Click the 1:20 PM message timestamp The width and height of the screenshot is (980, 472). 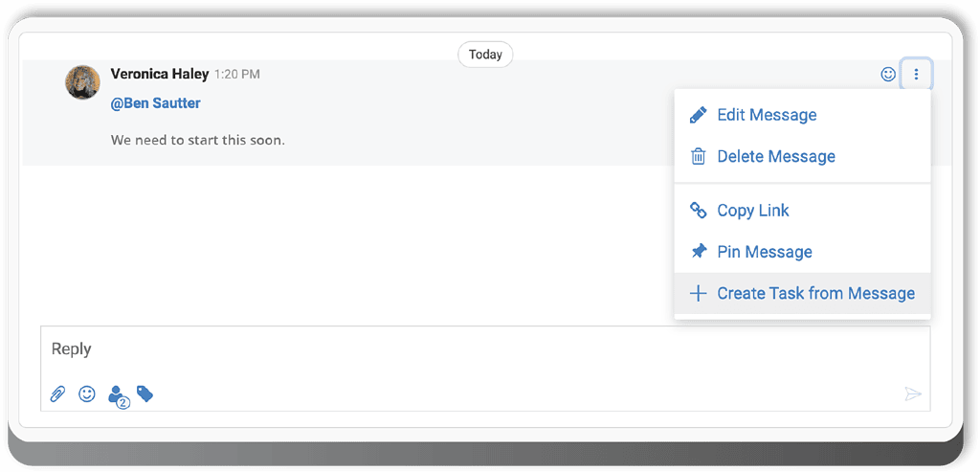(x=236, y=75)
